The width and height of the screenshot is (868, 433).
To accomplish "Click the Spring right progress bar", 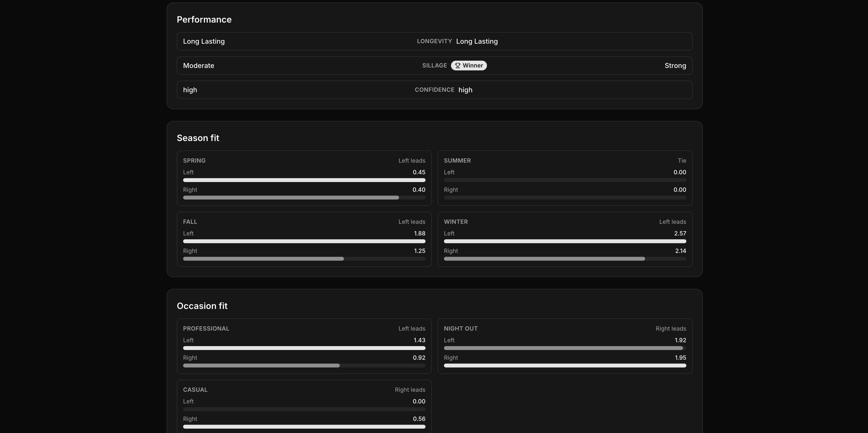I will [x=291, y=198].
